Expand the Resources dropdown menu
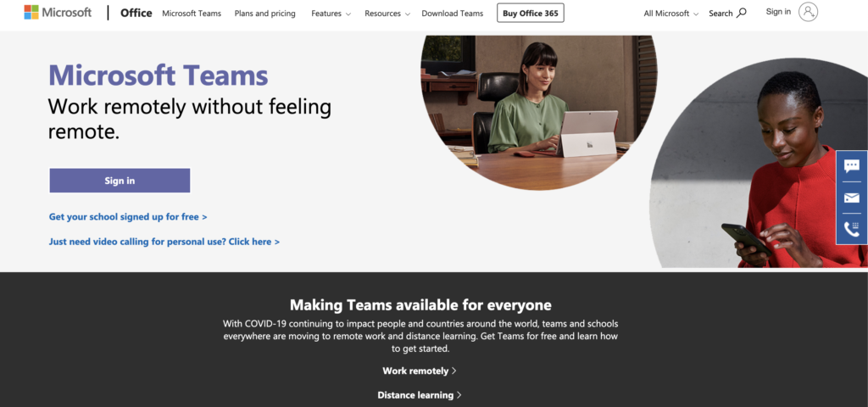Image resolution: width=868 pixels, height=407 pixels. click(387, 14)
